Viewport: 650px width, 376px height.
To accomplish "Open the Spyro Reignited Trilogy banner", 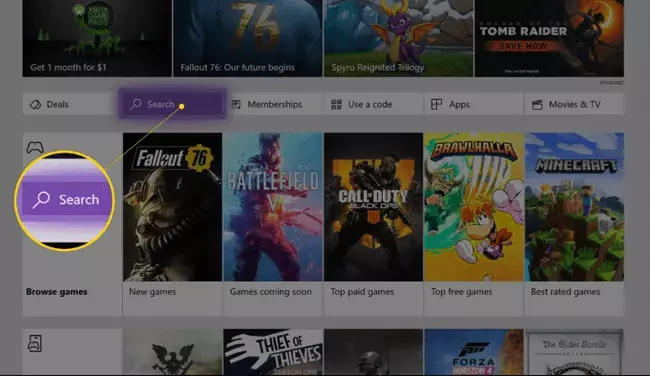I will 398,38.
